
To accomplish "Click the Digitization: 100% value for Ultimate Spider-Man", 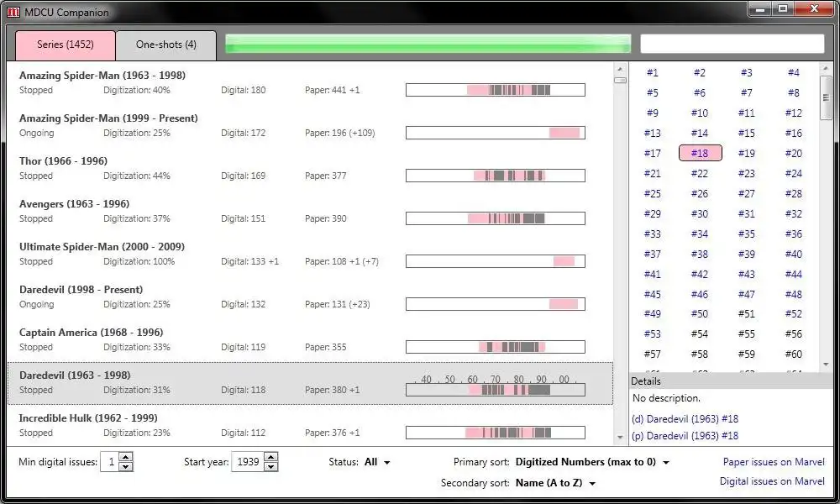I will coord(139,261).
